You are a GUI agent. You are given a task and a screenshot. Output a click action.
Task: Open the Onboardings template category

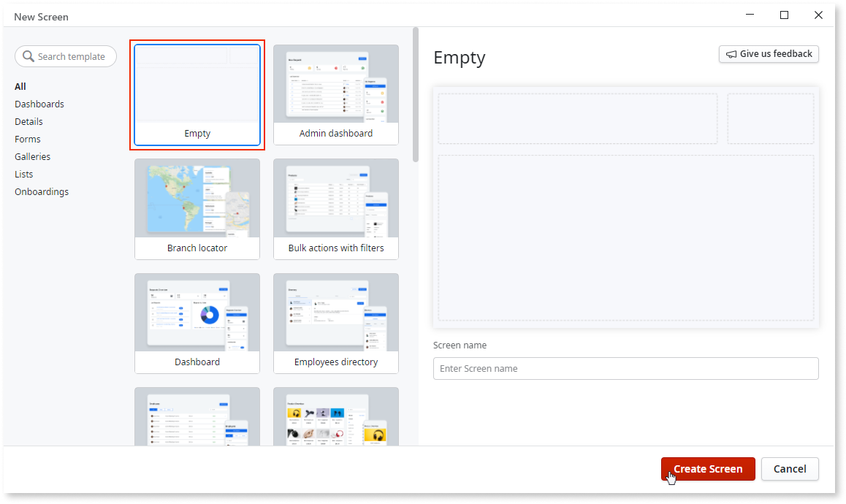[42, 191]
